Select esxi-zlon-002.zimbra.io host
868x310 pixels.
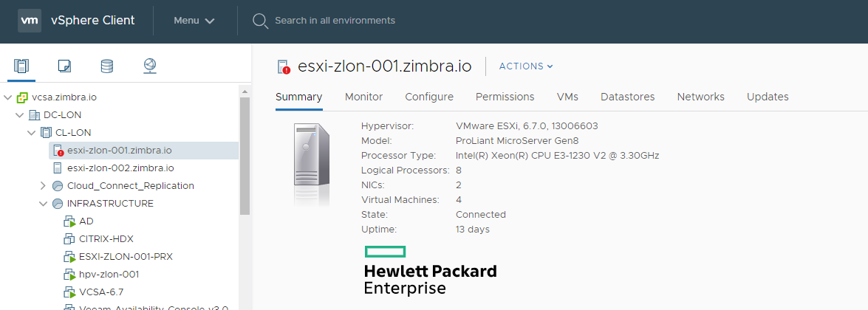point(120,168)
